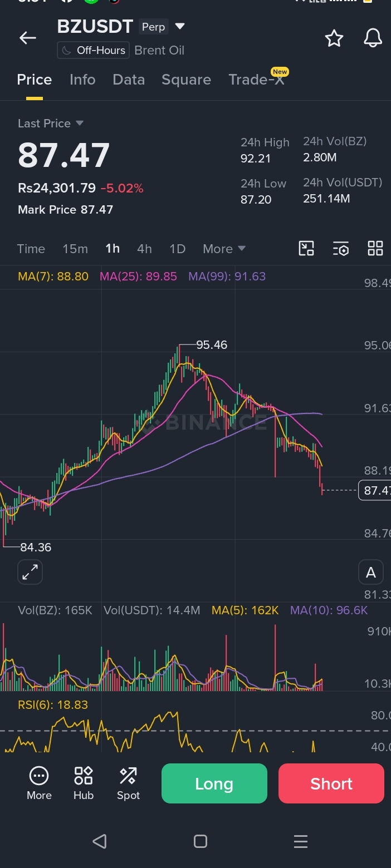Tap the current price tag 87.47 on axis
The image size is (391, 868).
pyautogui.click(x=375, y=490)
